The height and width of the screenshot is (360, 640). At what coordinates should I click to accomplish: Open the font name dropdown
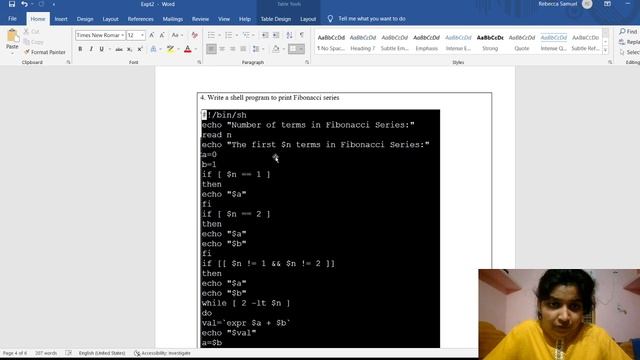click(122, 36)
